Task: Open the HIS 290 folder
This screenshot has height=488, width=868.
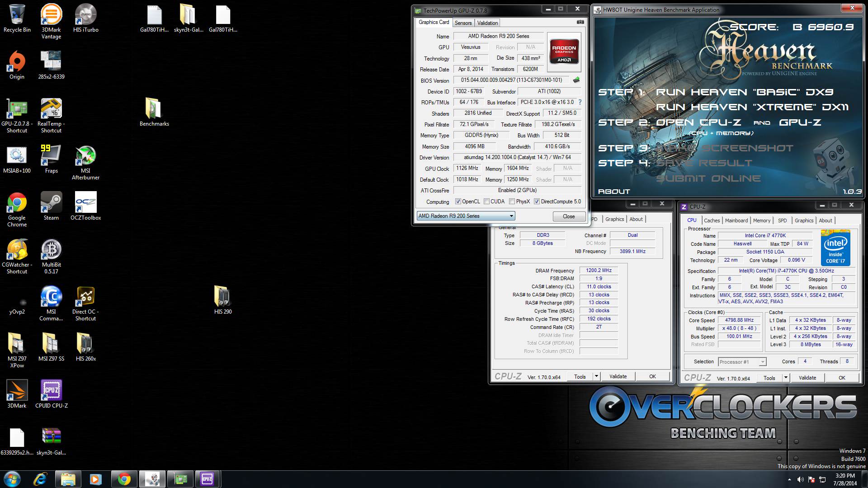Action: tap(223, 300)
